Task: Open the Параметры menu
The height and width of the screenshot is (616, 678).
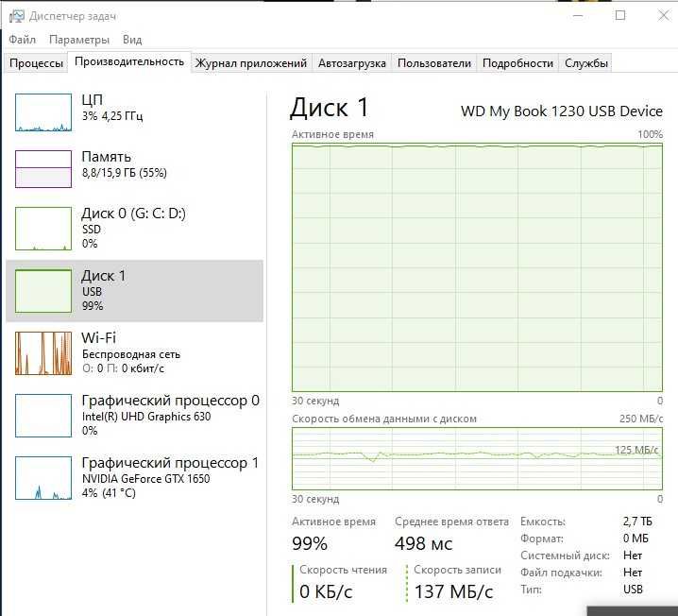Action: point(79,40)
